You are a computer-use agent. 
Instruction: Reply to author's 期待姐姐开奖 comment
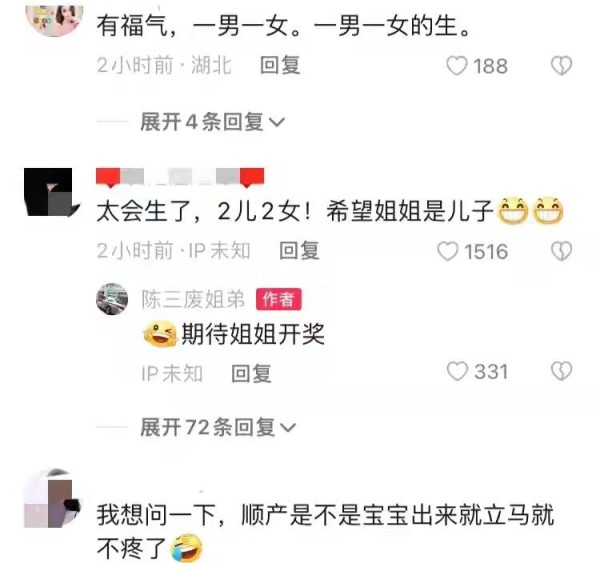coord(251,373)
